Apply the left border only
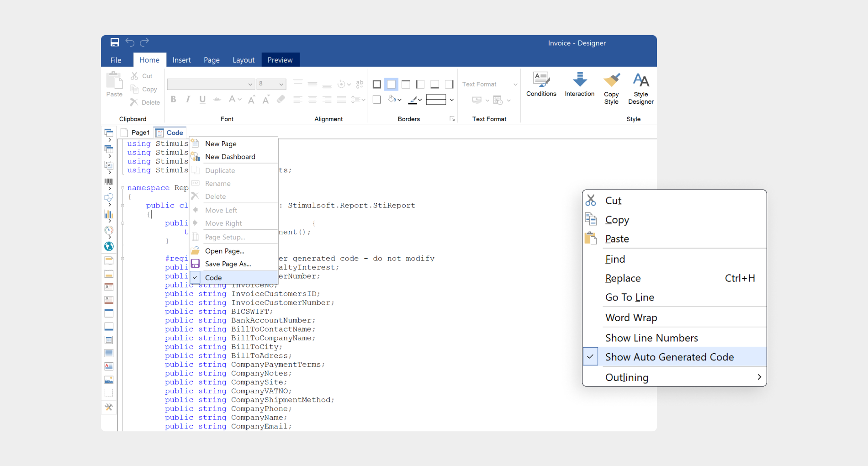The image size is (868, 466). [x=420, y=84]
